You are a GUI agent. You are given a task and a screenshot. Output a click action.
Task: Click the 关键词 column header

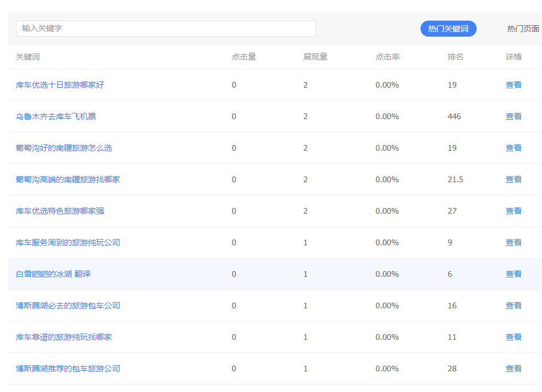pos(28,57)
